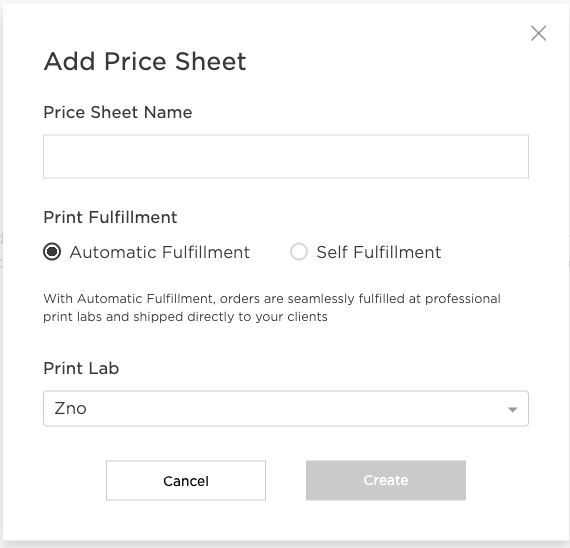Click the Print Lab field label
The height and width of the screenshot is (548, 570).
point(81,368)
